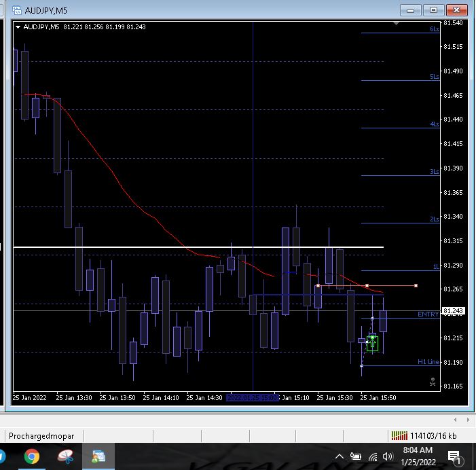Viewport: 476px width, 470px height.
Task: Open the MetaTrader app on the taskbar
Action: tap(98, 456)
